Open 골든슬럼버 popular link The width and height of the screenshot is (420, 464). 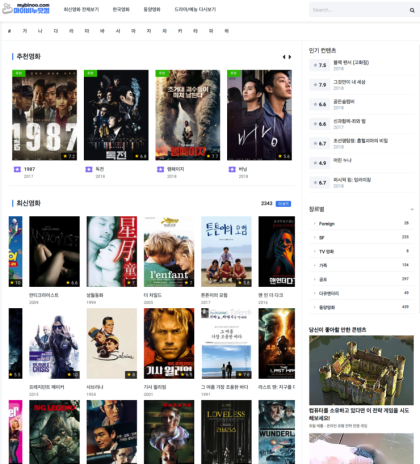[x=344, y=102]
